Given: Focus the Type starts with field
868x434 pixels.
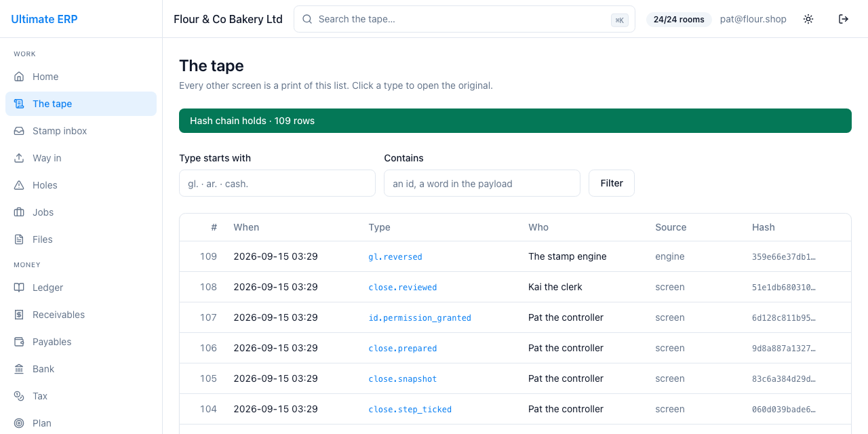Looking at the screenshot, I should click(x=277, y=183).
